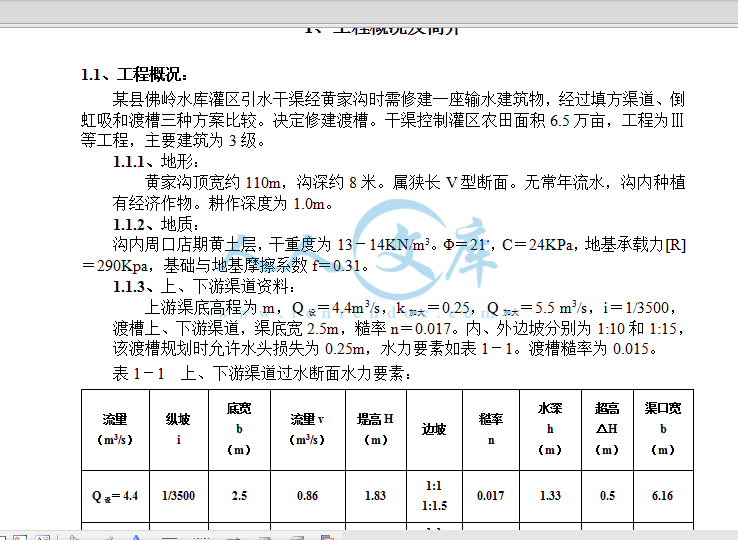
Task: Click the "水深 h (m)" table header
Action: (550, 429)
